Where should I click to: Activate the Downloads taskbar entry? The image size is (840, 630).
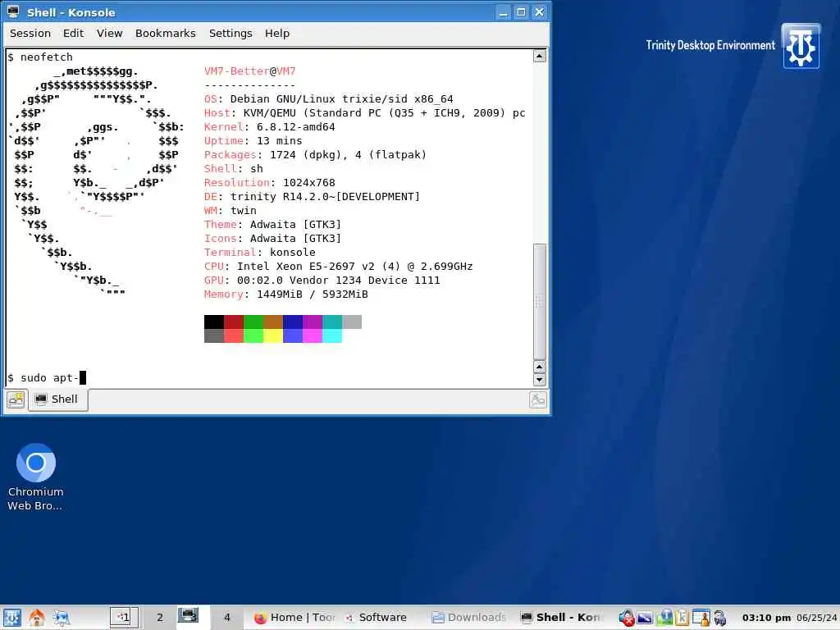pyautogui.click(x=468, y=618)
